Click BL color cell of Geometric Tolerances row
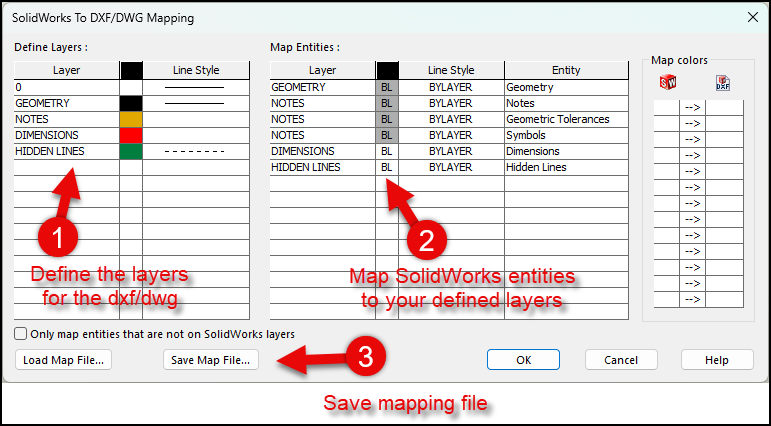Viewport: 771px width, 426px height. 387,120
